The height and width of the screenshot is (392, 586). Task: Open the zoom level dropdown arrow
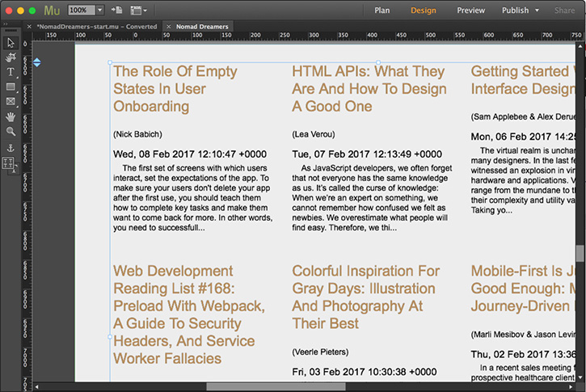99,11
